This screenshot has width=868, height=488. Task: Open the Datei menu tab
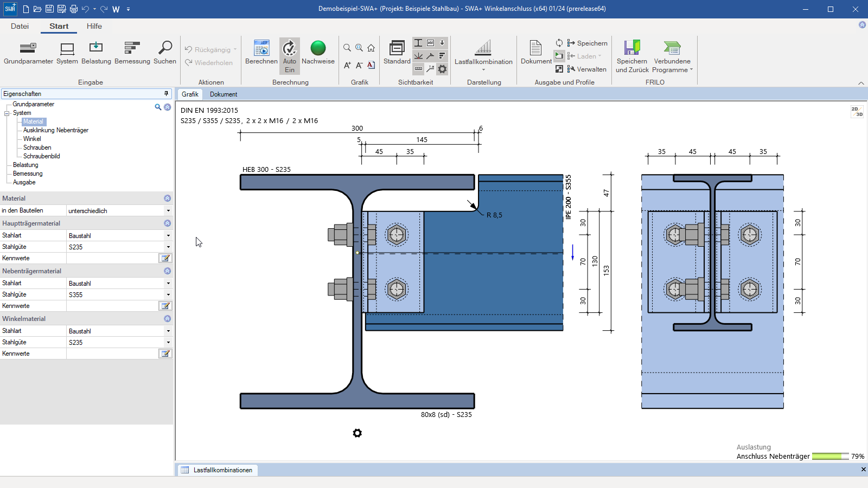[x=20, y=26]
